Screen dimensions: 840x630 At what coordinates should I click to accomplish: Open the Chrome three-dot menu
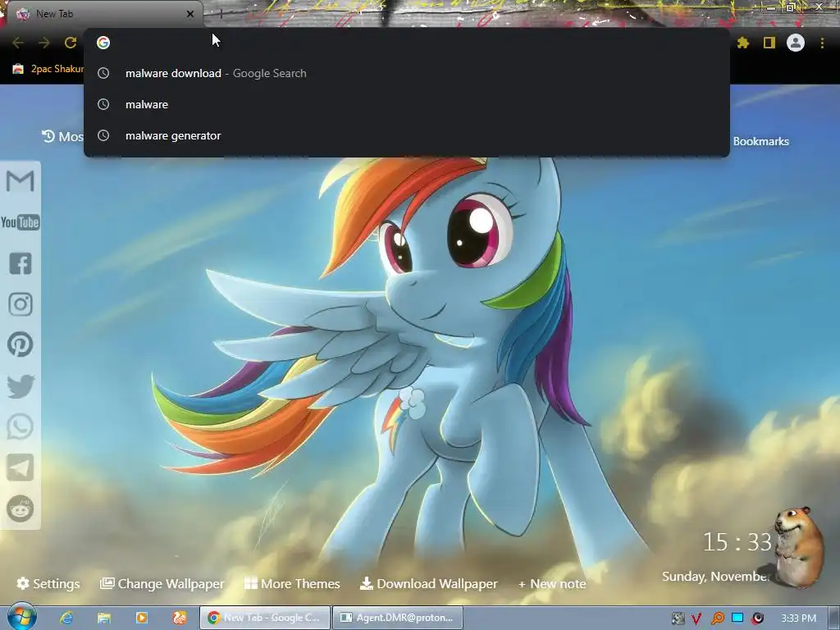(x=822, y=43)
